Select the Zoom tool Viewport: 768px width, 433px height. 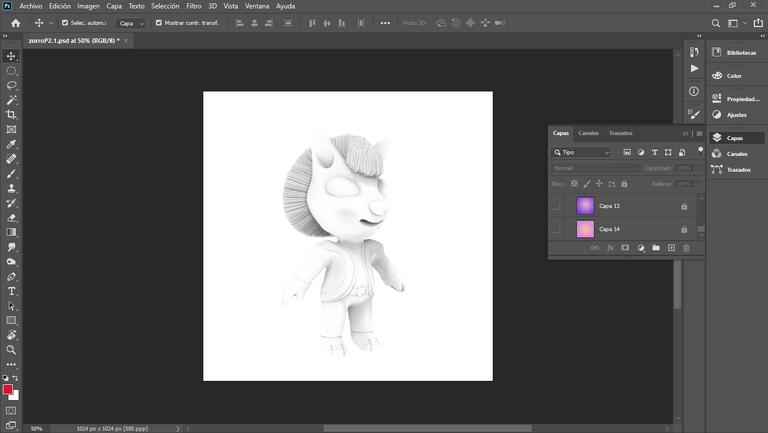[11, 350]
